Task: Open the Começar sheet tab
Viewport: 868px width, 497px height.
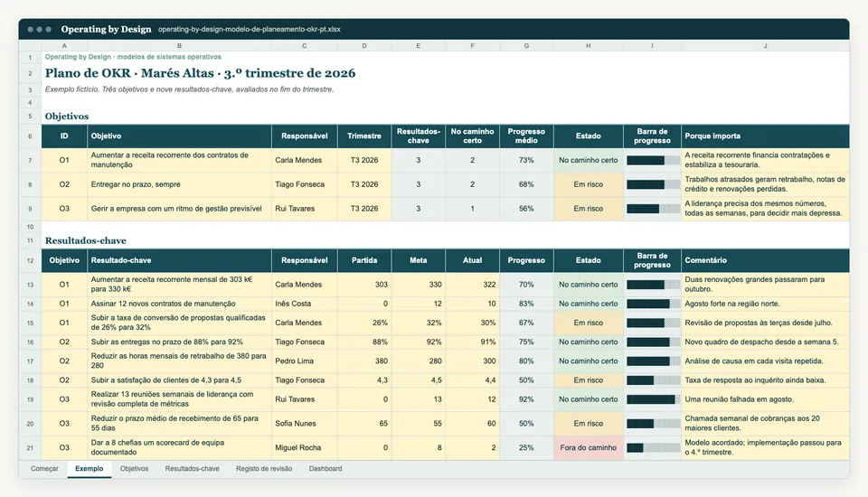Action: [44, 469]
